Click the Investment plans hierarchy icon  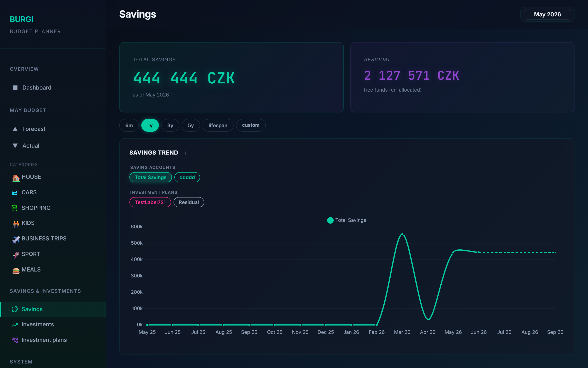[15, 340]
